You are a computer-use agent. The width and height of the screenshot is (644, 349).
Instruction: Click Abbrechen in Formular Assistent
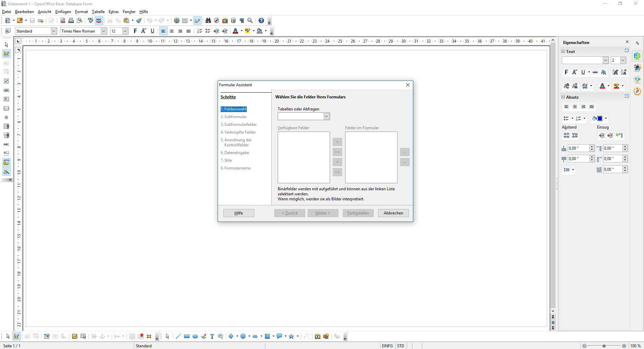(393, 213)
